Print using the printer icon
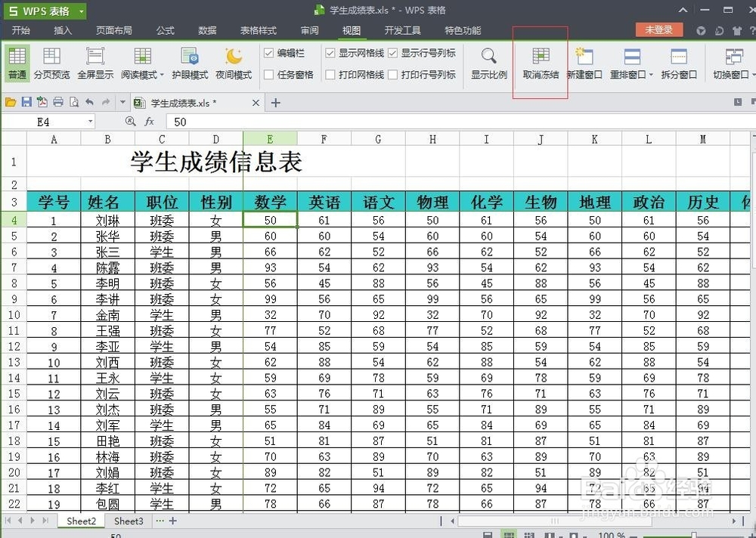The width and height of the screenshot is (756, 538). 58,102
